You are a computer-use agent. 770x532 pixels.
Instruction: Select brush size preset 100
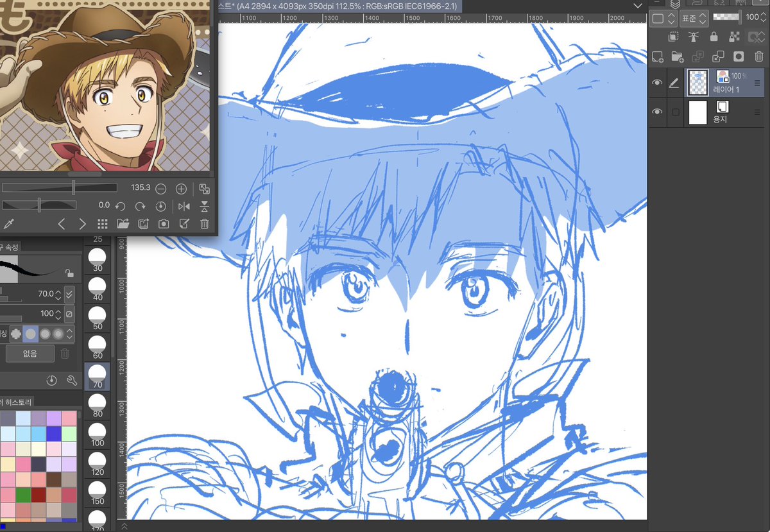98,435
